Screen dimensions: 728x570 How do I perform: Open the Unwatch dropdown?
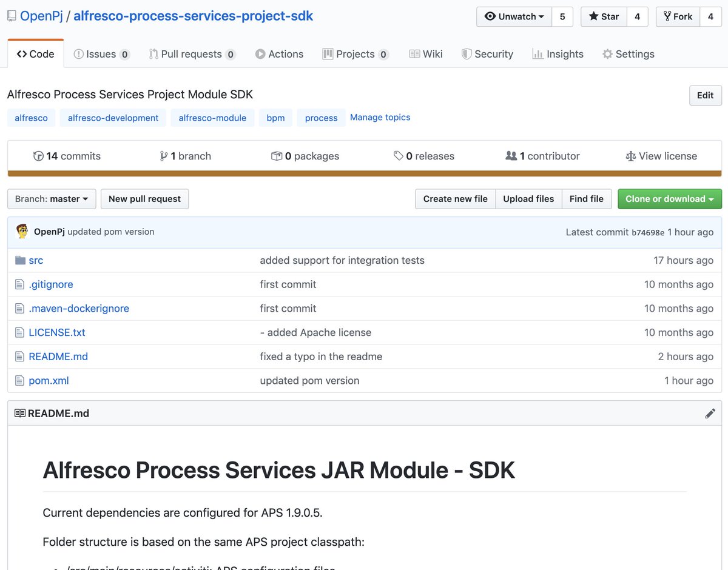(514, 17)
